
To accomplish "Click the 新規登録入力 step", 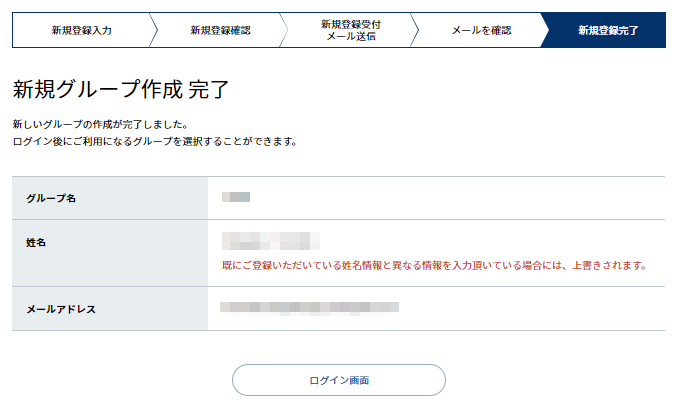I will pos(82,30).
